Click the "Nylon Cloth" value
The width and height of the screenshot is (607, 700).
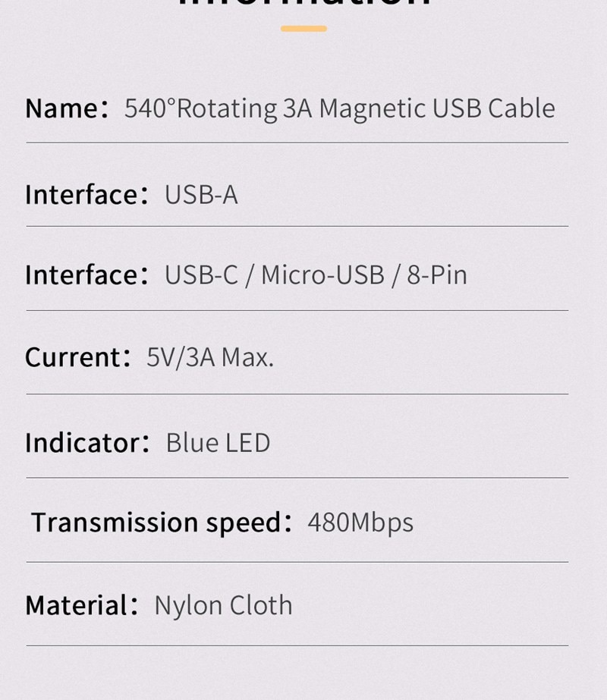[x=223, y=605]
